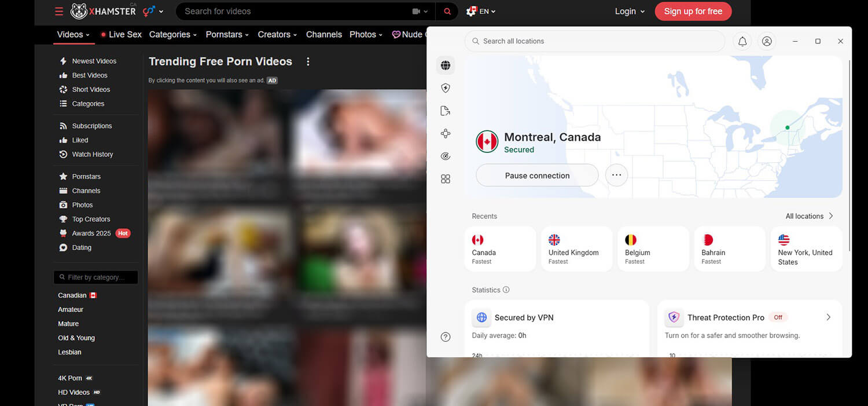The image size is (868, 406).
Task: Pause the VPN connection
Action: 536,175
